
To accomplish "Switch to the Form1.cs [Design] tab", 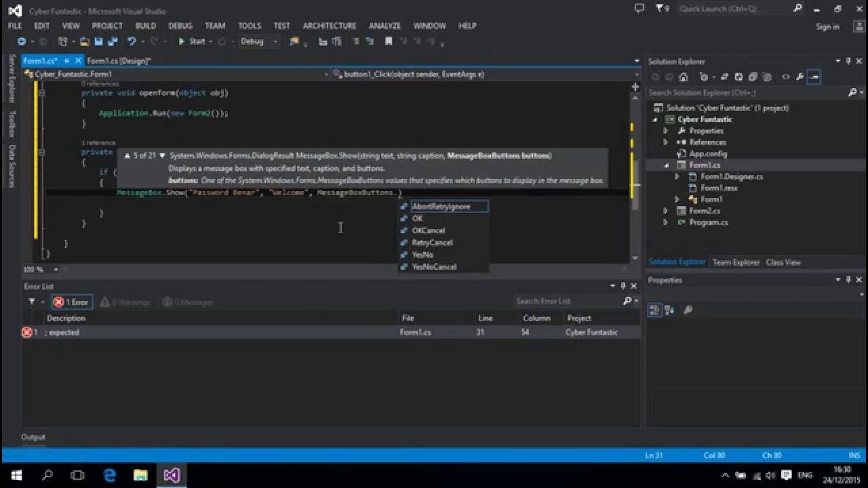I will pos(119,61).
